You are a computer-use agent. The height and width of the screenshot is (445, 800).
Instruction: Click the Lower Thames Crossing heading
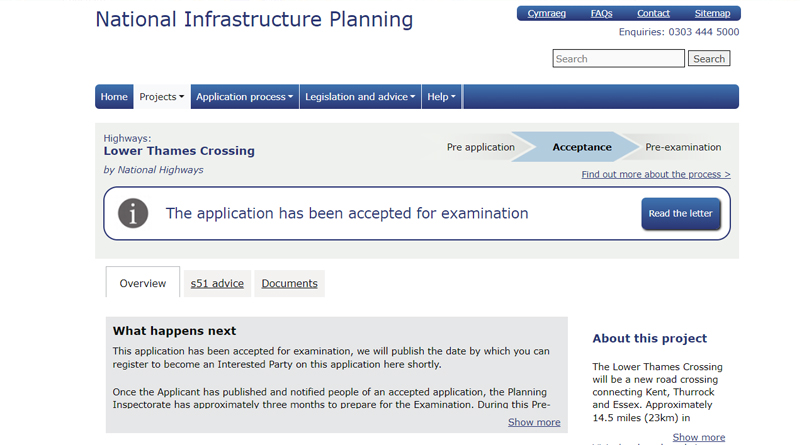click(179, 151)
